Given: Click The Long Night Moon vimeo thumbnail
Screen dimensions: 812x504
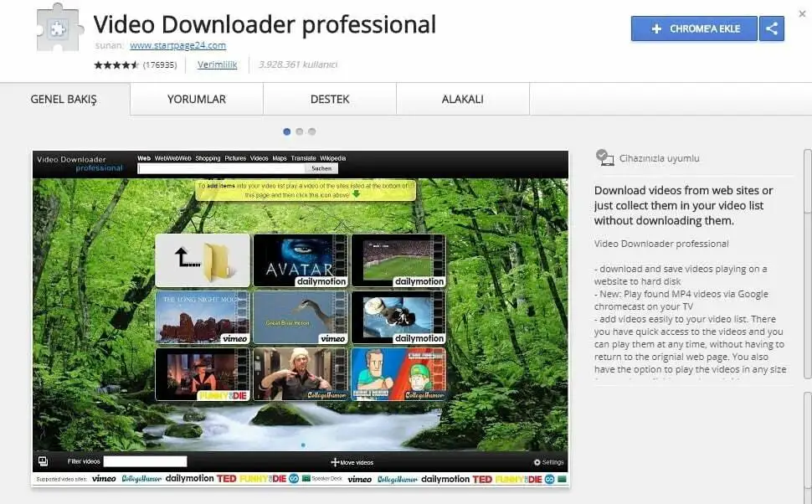Looking at the screenshot, I should click(x=203, y=317).
